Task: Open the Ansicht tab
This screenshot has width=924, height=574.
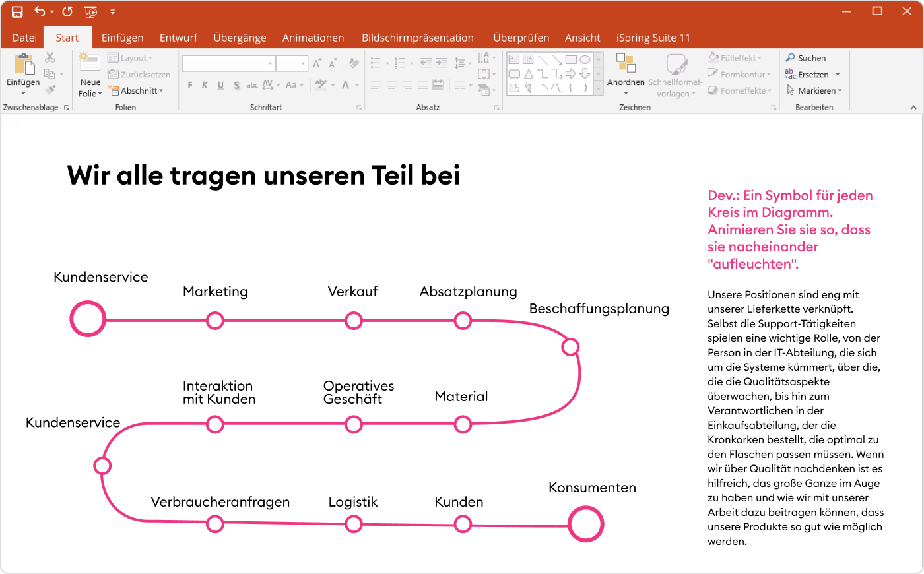Action: click(x=582, y=38)
